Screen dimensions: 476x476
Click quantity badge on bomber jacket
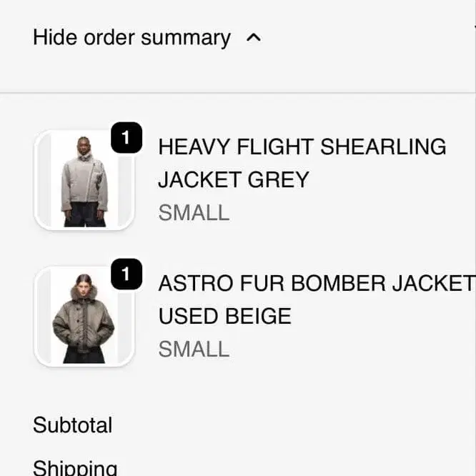point(127,275)
